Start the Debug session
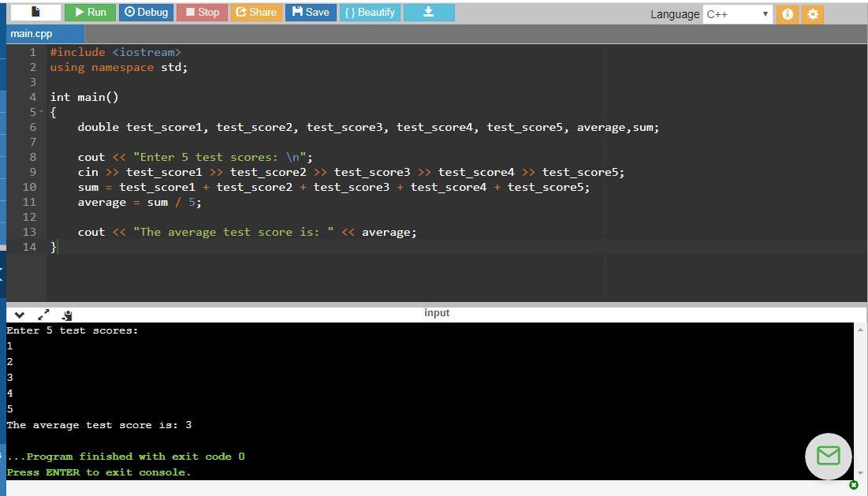868x496 pixels. pos(146,12)
